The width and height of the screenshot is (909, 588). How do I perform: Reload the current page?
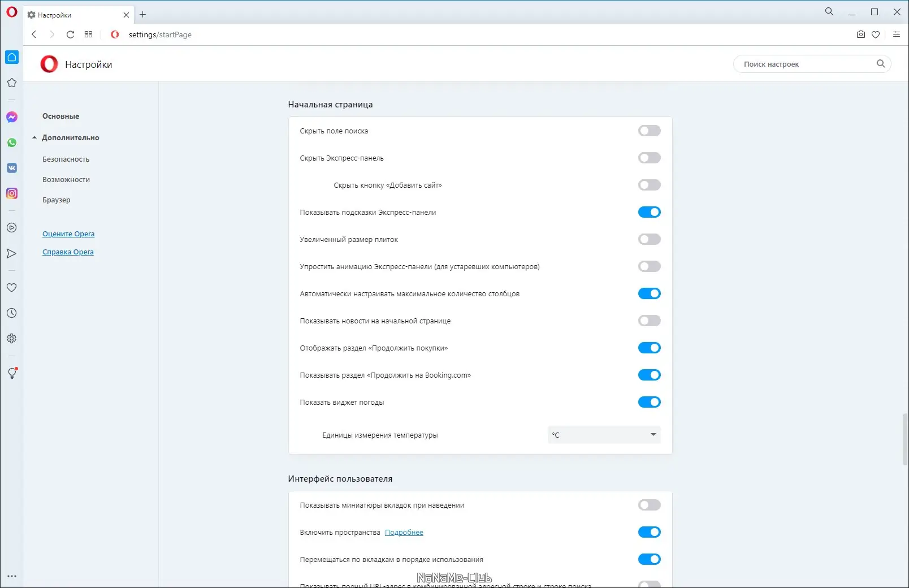click(x=70, y=34)
